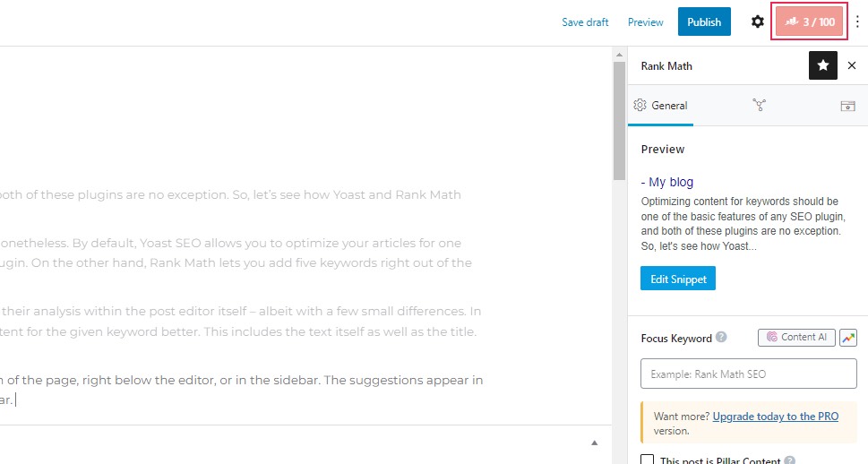
Task: Click the Publish button
Action: coord(704,22)
